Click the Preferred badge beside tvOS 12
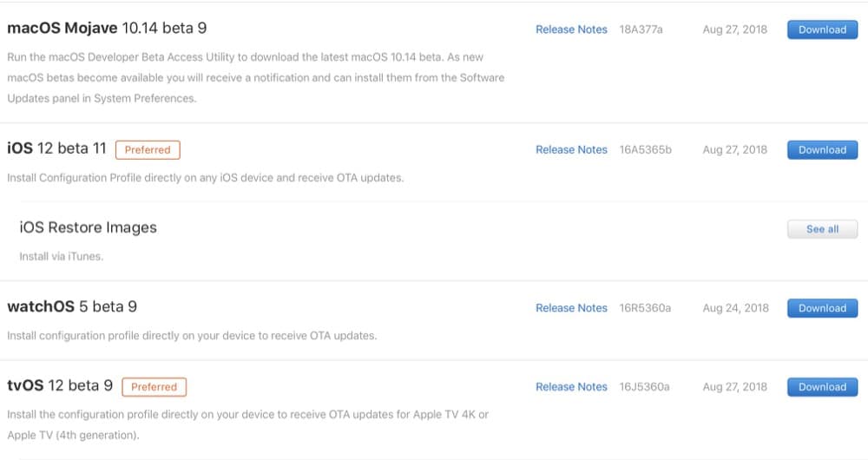Image resolution: width=868 pixels, height=460 pixels. (154, 387)
